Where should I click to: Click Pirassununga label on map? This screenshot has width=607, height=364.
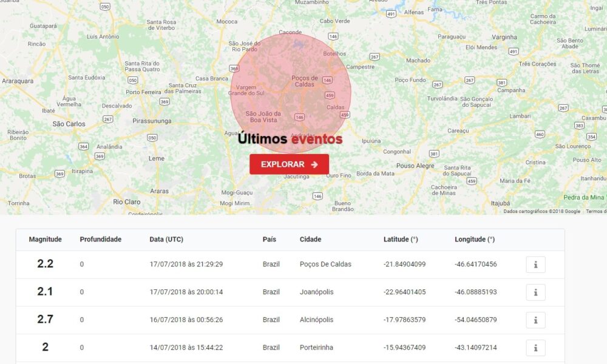(x=152, y=121)
